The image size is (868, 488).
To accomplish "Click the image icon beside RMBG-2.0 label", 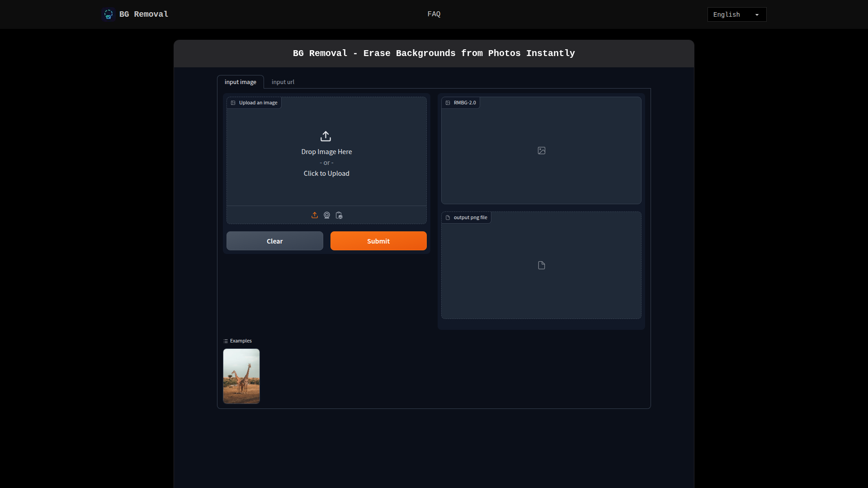I will [x=448, y=103].
